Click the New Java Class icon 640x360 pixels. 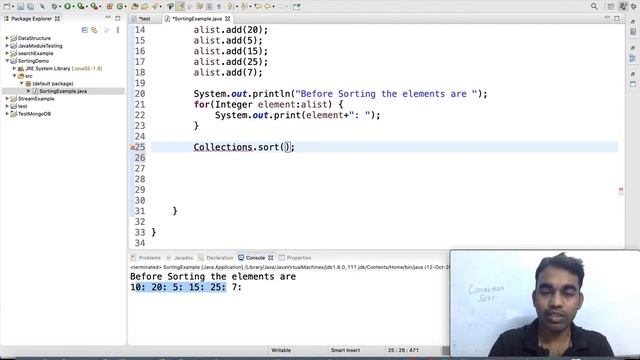tap(120, 6)
